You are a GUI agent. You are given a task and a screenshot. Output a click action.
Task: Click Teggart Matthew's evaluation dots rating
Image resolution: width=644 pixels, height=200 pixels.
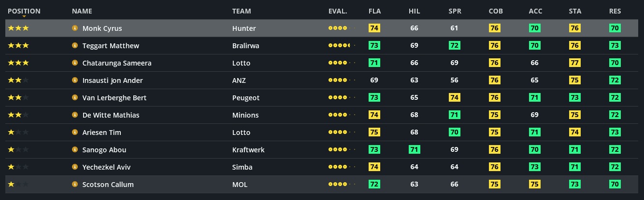[x=341, y=46]
